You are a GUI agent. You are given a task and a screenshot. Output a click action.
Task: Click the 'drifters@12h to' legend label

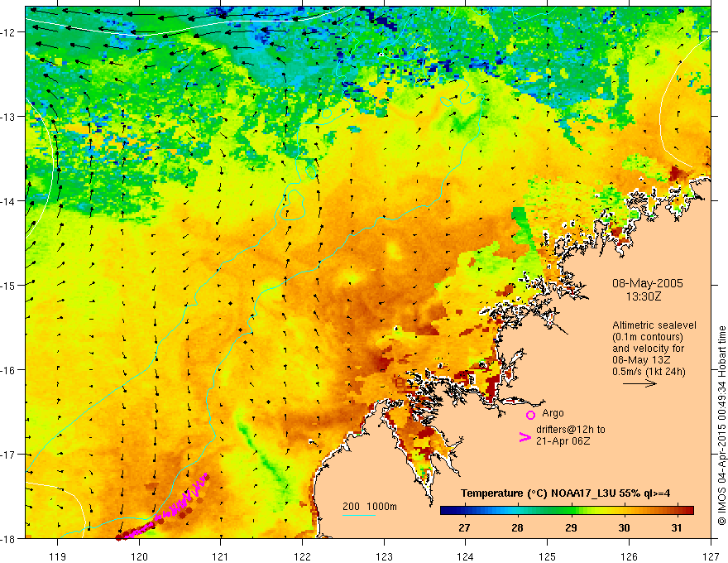point(571,430)
